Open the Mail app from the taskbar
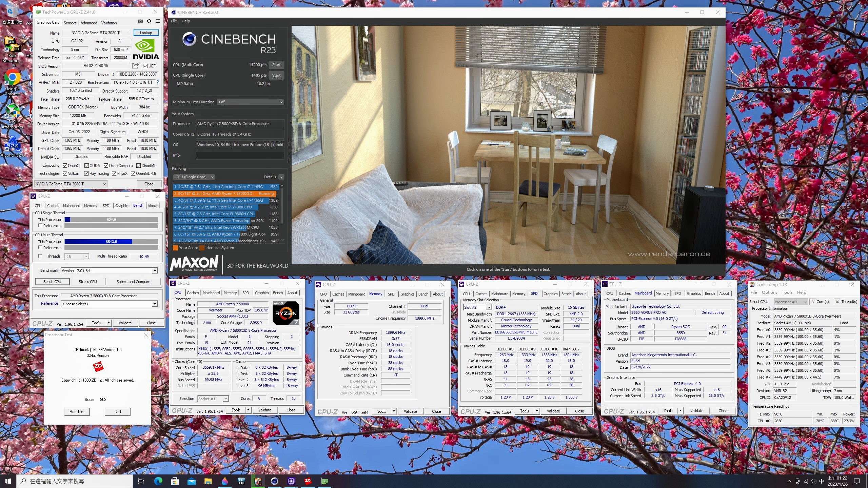The image size is (868, 488). point(191,481)
